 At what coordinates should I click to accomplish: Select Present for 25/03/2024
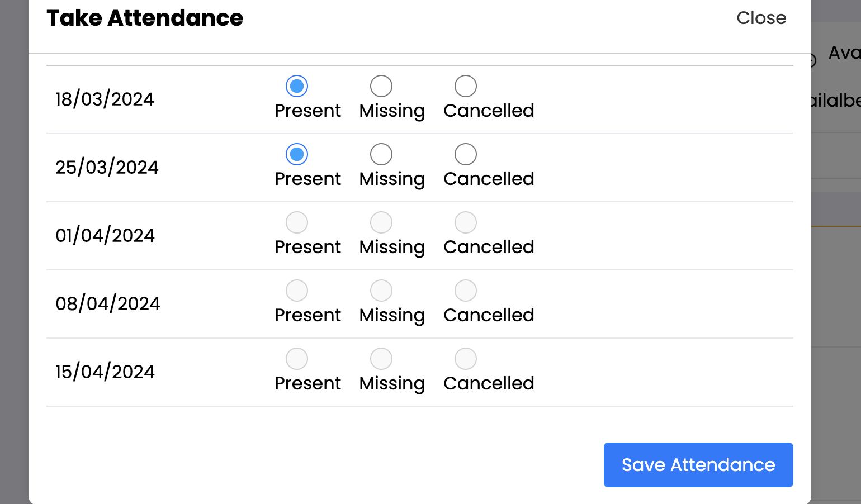(x=297, y=154)
